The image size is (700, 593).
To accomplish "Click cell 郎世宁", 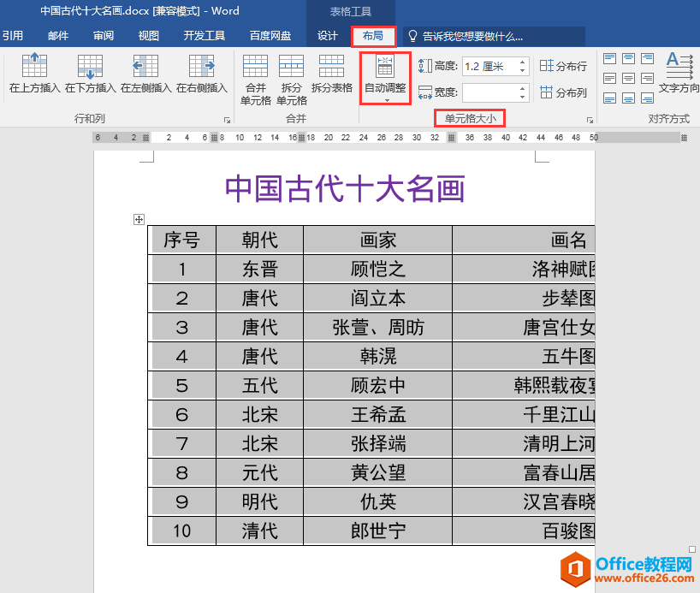I will click(378, 531).
